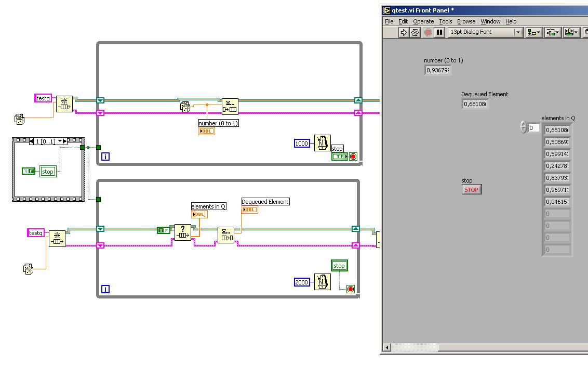Image resolution: width=588 pixels, height=377 pixels.
Task: Select array element 0,50869
Action: [557, 142]
